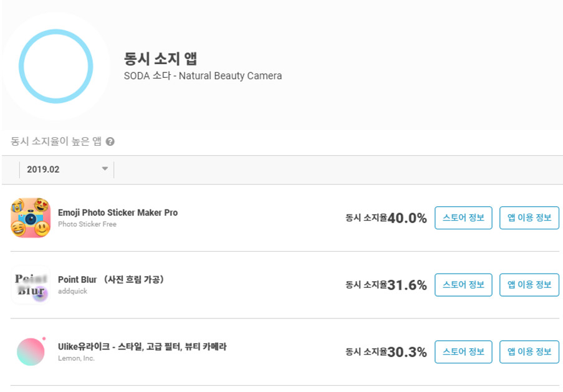This screenshot has width=563, height=392.
Task: Click the Photo Sticker Free developer name
Action: coord(87,224)
